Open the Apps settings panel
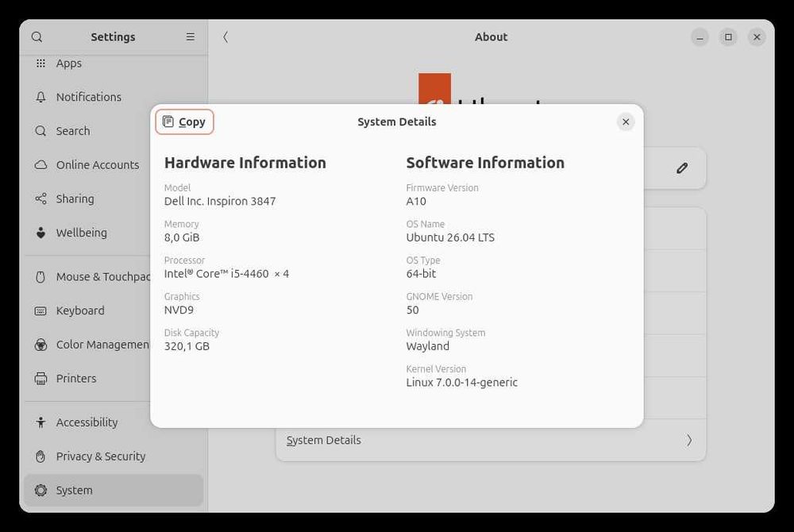The height and width of the screenshot is (532, 794). tap(114, 64)
